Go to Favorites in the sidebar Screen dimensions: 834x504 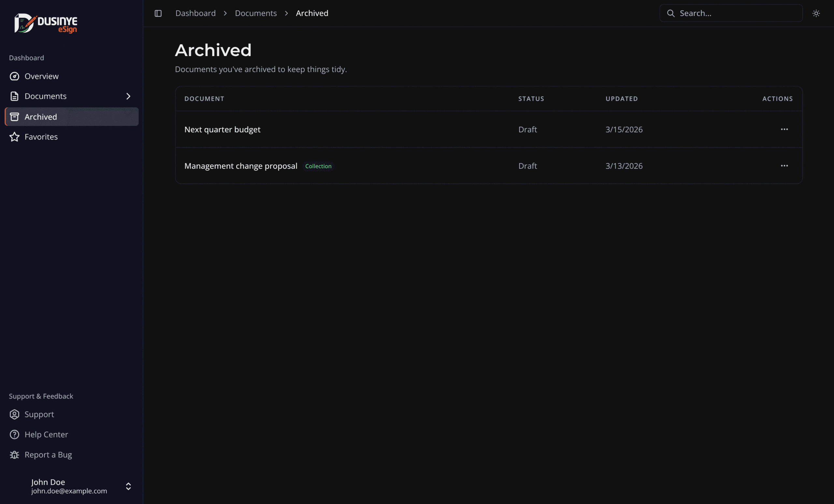[72, 137]
